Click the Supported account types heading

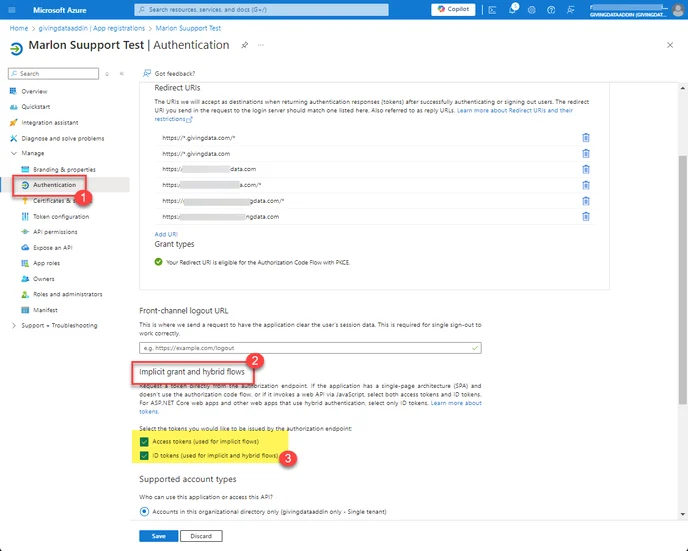point(188,479)
